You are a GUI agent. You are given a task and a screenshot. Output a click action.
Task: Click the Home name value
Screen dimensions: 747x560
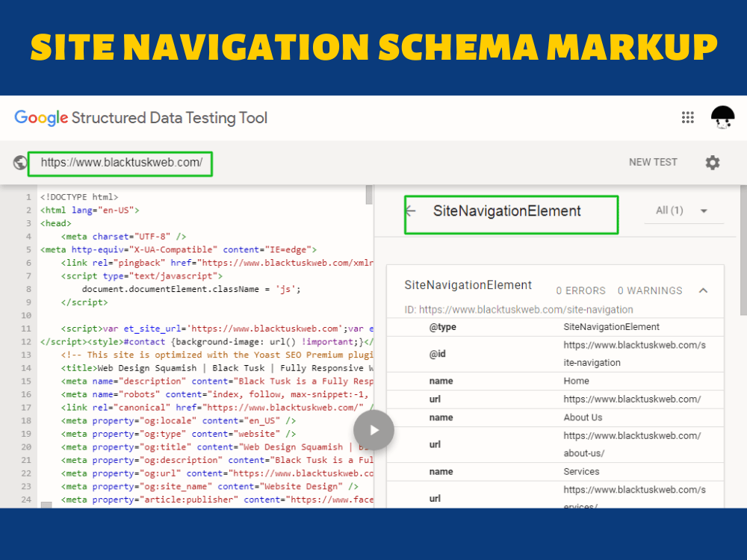[x=576, y=381]
